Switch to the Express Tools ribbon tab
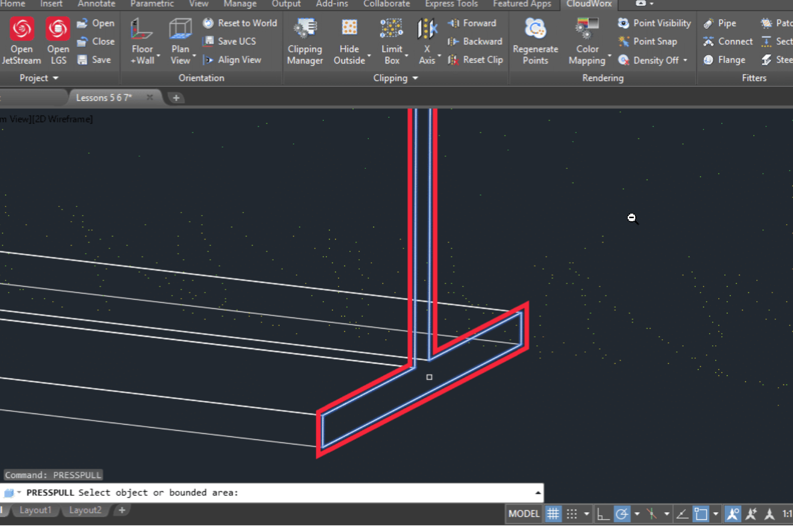793x532 pixels. (x=451, y=4)
